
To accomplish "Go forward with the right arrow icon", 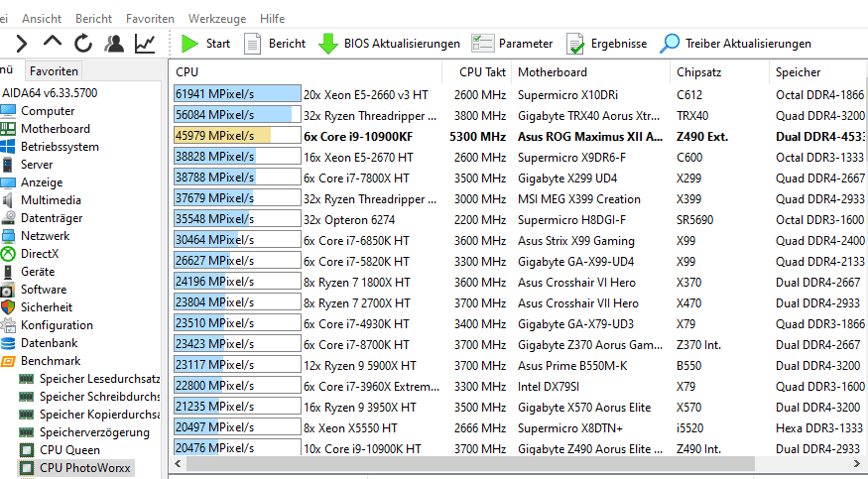I will coord(22,44).
